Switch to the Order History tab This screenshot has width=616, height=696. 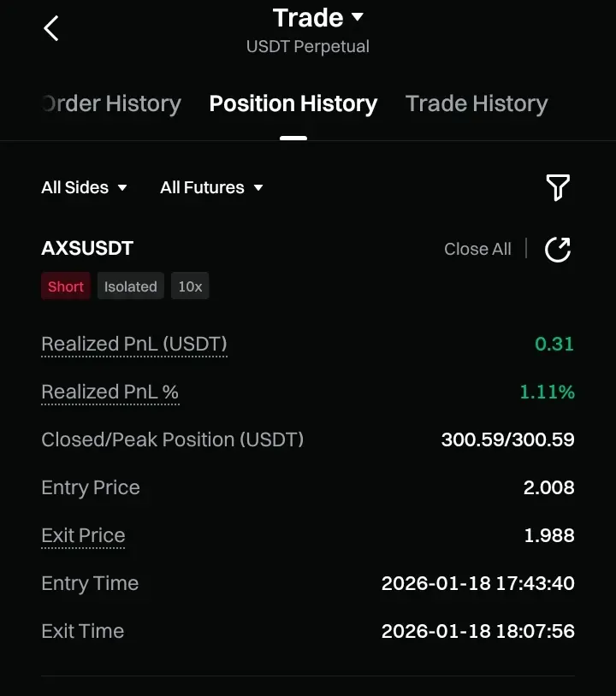click(111, 104)
